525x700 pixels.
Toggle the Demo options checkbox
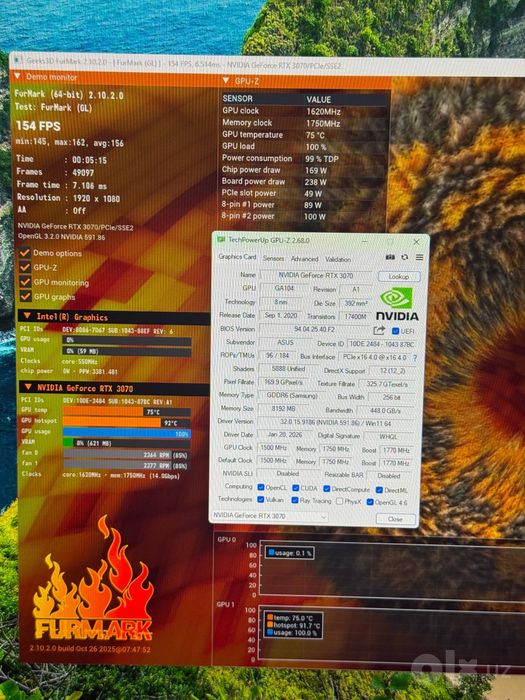click(x=25, y=253)
